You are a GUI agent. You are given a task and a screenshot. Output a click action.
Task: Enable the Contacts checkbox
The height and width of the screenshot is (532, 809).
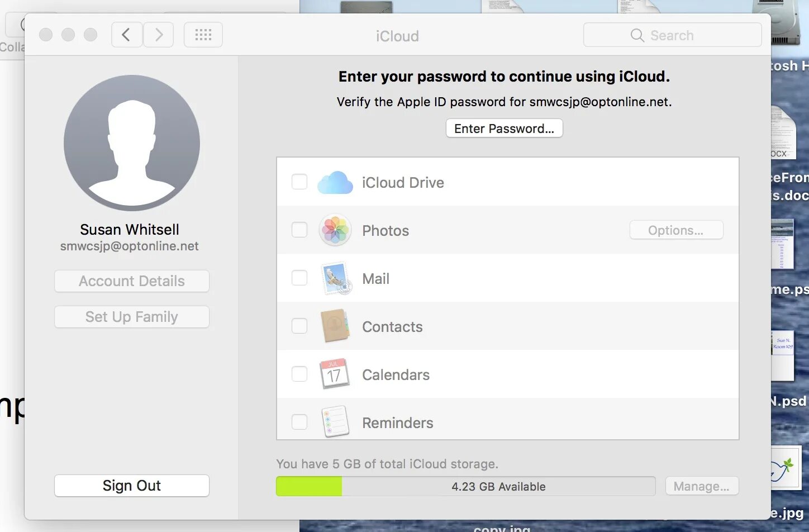[x=299, y=326]
